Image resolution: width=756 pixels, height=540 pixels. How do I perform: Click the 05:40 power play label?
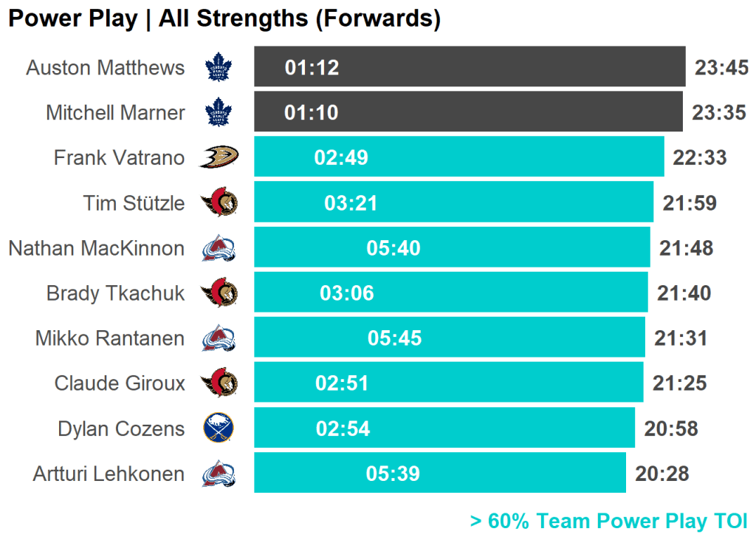click(394, 248)
